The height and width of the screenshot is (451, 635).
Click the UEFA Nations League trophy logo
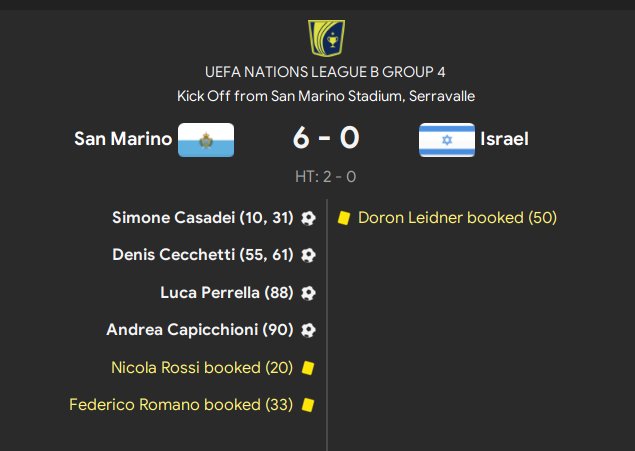(326, 36)
